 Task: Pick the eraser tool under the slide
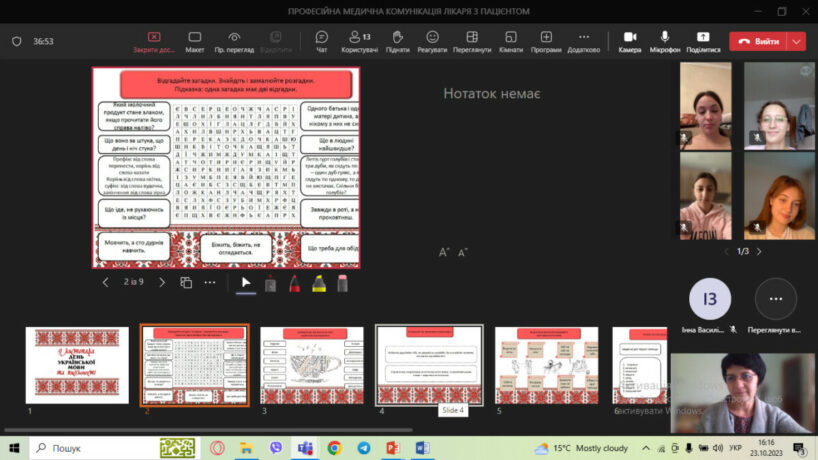click(x=342, y=283)
